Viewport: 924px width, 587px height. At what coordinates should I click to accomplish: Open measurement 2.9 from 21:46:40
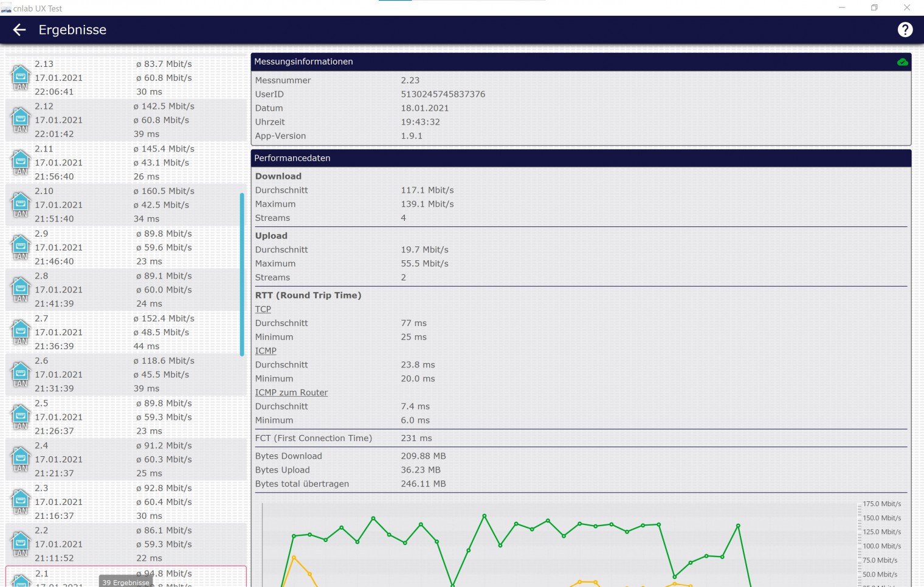click(122, 248)
